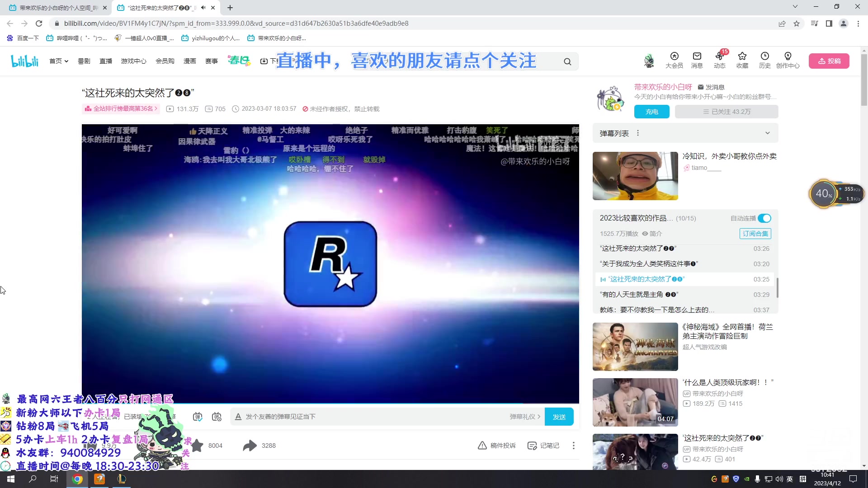Open Chrome tab search dropdown arrow

795,7
